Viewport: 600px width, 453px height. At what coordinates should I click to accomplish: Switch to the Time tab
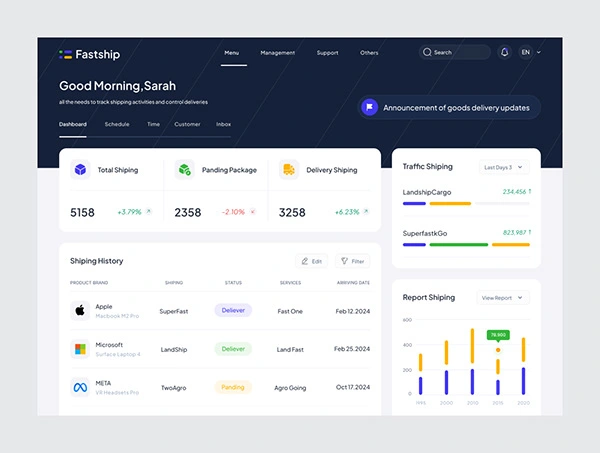coord(153,124)
